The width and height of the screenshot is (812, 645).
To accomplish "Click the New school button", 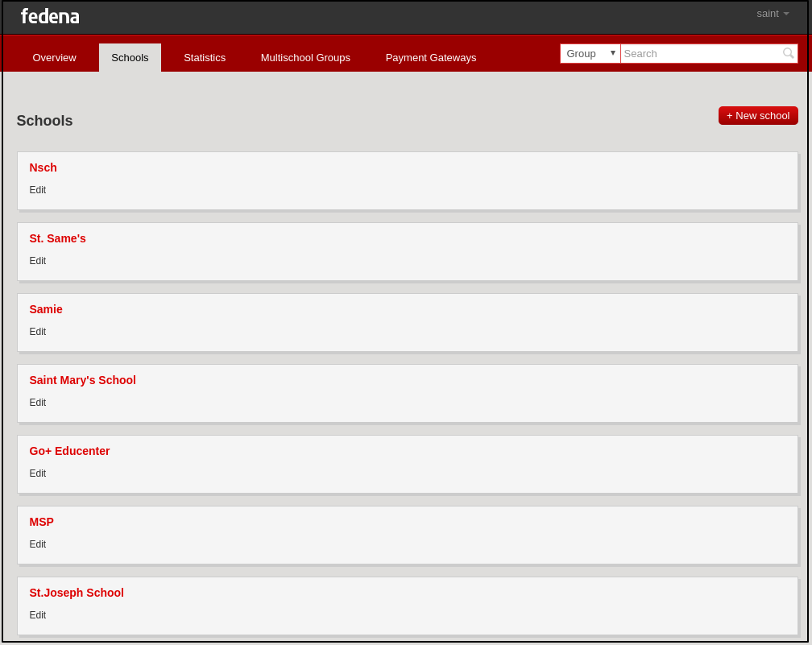I will 758,116.
